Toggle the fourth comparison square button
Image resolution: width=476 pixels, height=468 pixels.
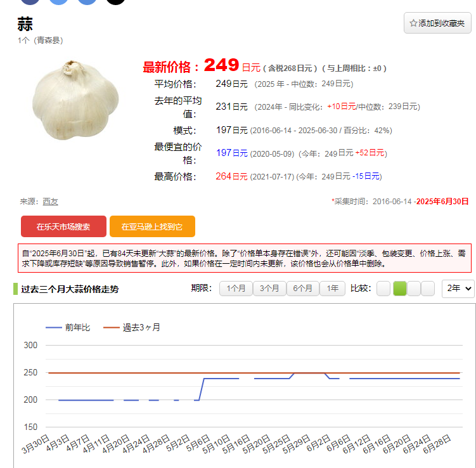pyautogui.click(x=428, y=289)
